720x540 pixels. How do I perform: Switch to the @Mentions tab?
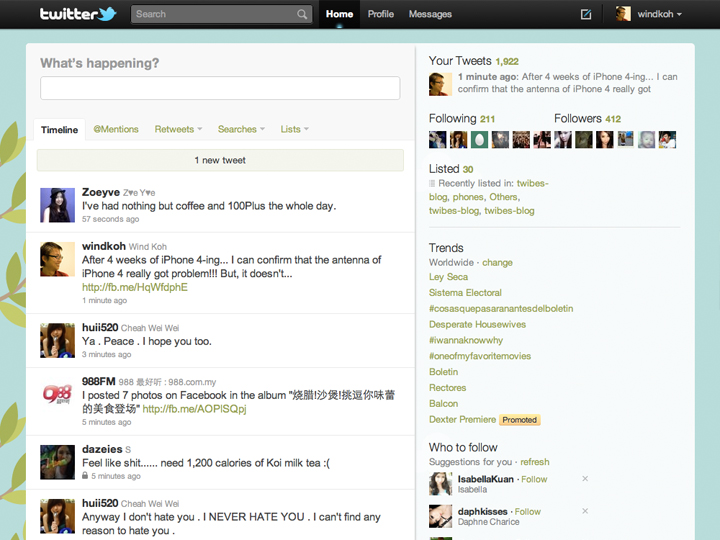pyautogui.click(x=116, y=129)
